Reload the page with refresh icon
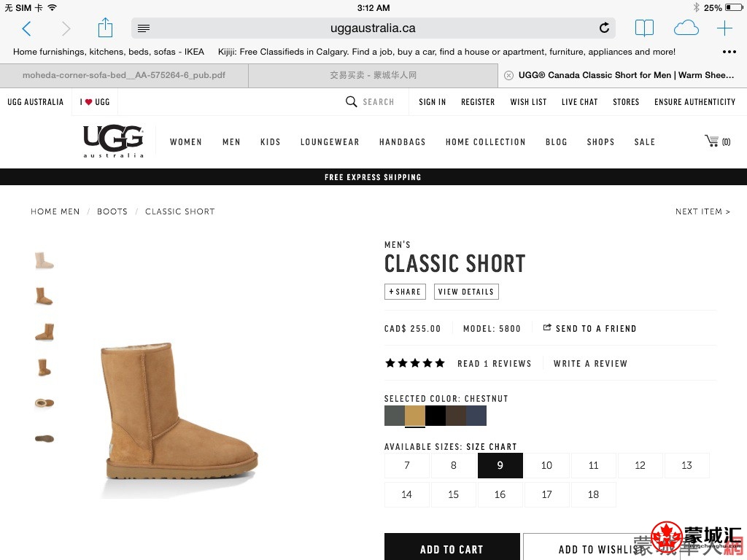Image resolution: width=747 pixels, height=560 pixels. tap(604, 28)
